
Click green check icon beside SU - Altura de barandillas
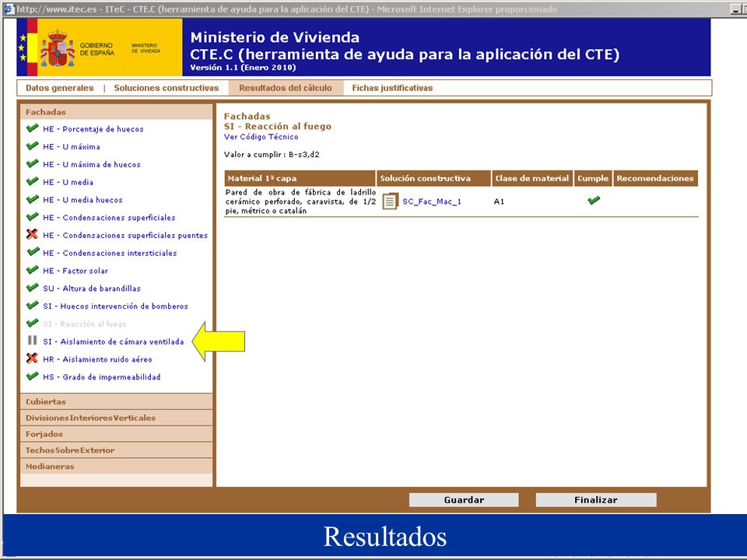point(33,287)
